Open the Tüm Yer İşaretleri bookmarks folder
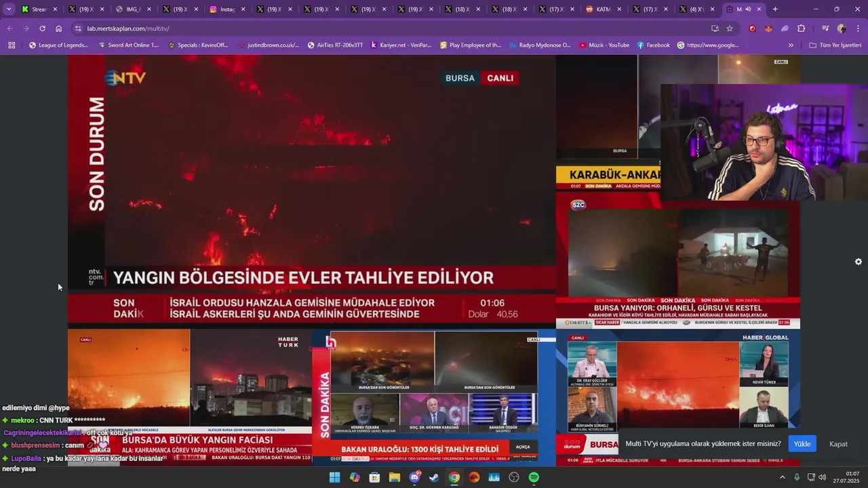This screenshot has width=868, height=488. coord(835,45)
